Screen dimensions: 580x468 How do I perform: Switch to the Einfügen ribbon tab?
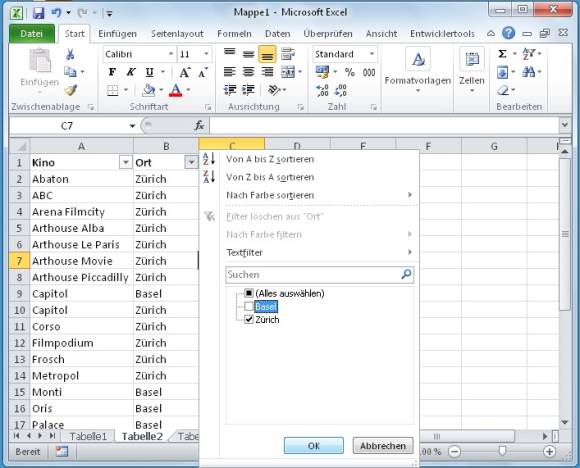[117, 34]
